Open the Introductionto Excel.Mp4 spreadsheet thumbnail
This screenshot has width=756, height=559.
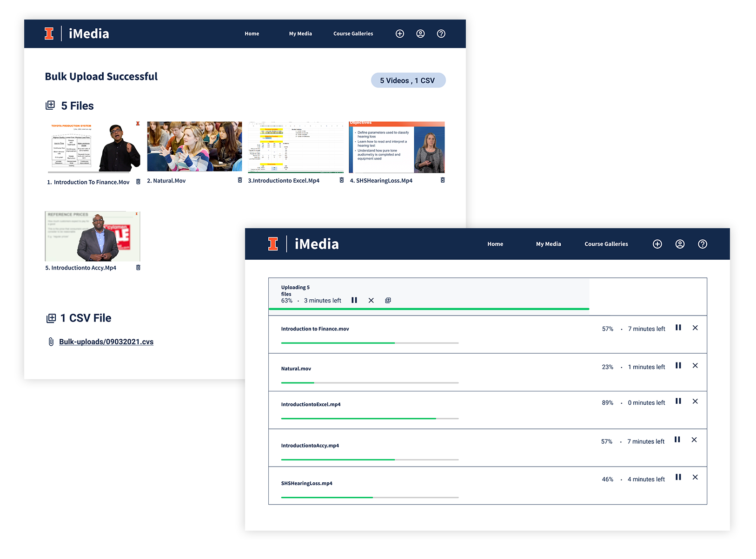[x=296, y=147]
